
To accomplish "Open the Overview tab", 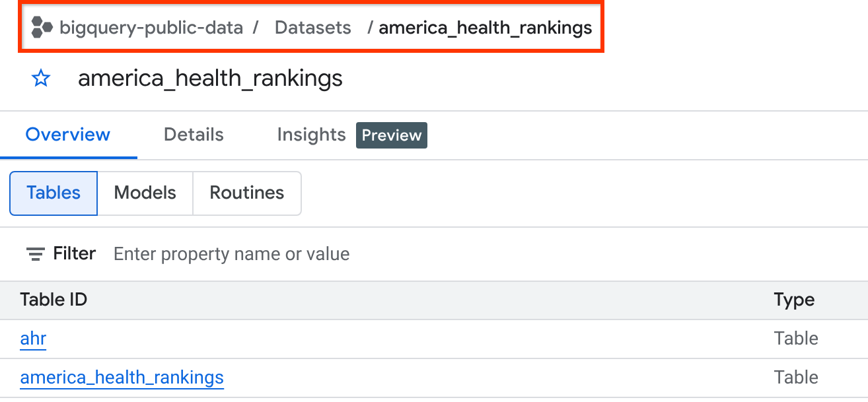I will coord(68,135).
